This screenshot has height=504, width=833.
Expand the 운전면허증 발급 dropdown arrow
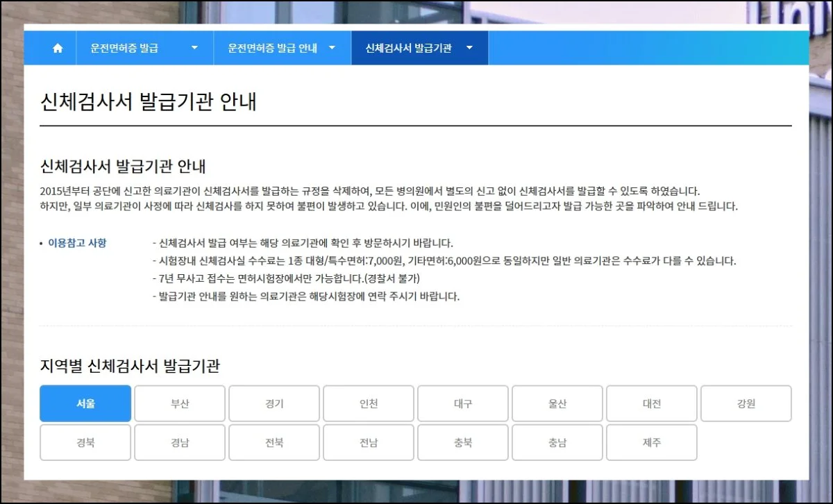[x=194, y=48]
